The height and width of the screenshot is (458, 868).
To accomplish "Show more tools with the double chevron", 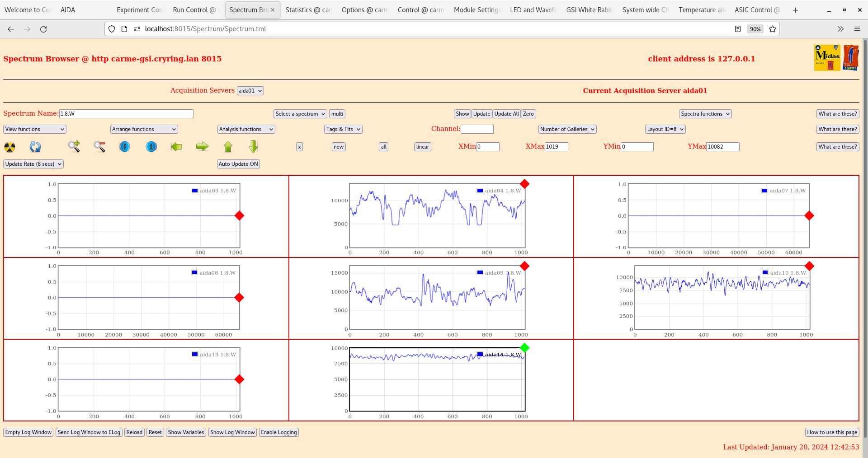I will 840,29.
